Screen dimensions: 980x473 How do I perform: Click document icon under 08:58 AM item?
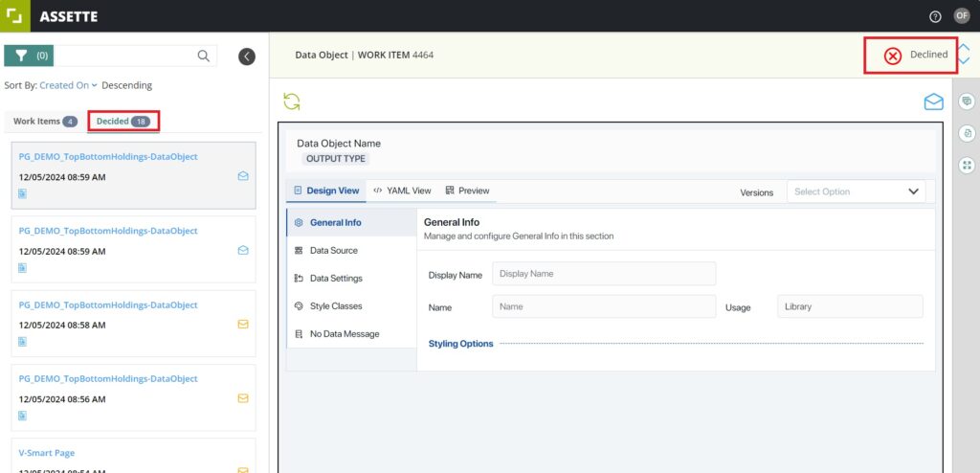tap(23, 342)
